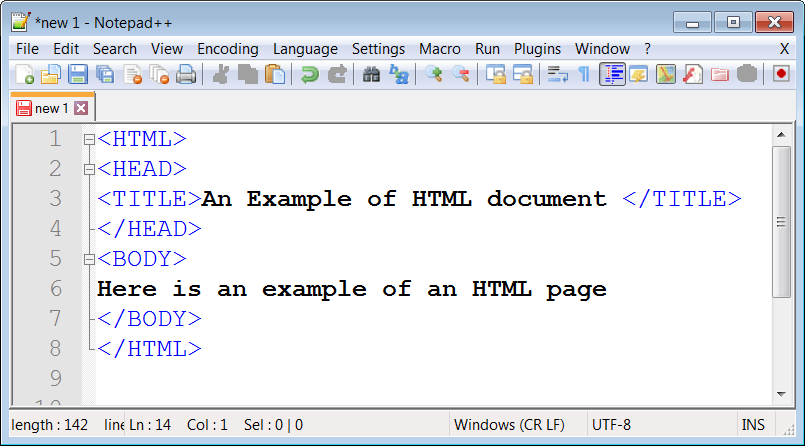Open the Function List icon
Viewport: 805px width, 446px height.
click(x=693, y=74)
